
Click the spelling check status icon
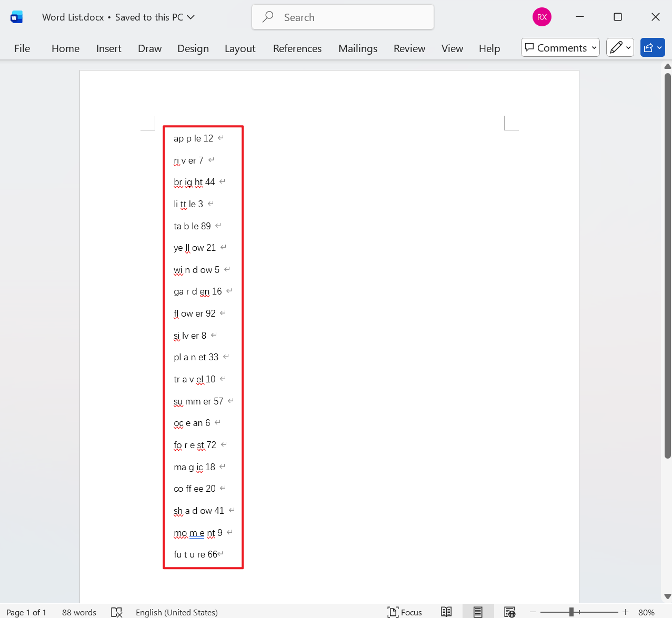pos(117,612)
